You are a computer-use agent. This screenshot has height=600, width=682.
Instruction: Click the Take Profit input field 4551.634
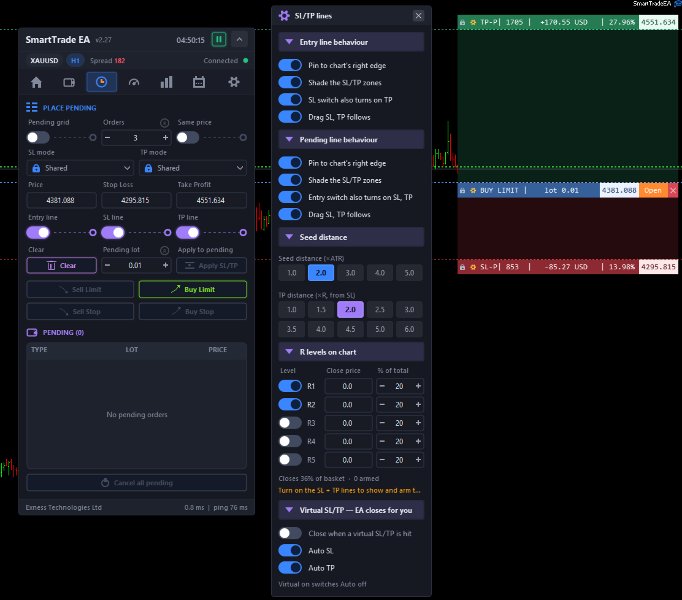pos(211,201)
